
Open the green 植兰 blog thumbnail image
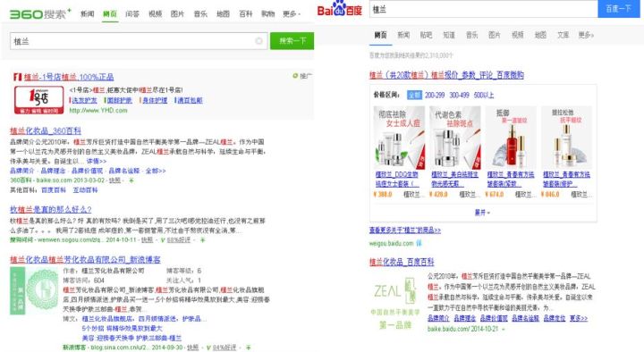[x=35, y=290]
